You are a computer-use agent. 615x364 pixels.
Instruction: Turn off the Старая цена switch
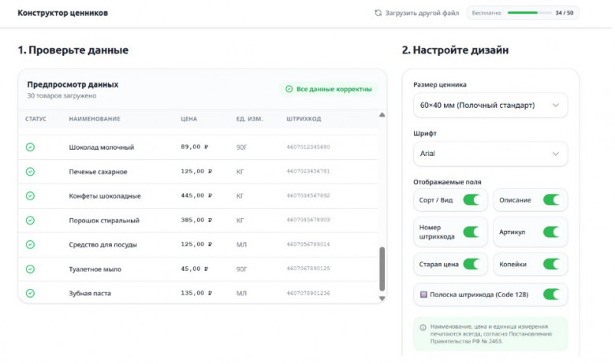[x=471, y=265]
